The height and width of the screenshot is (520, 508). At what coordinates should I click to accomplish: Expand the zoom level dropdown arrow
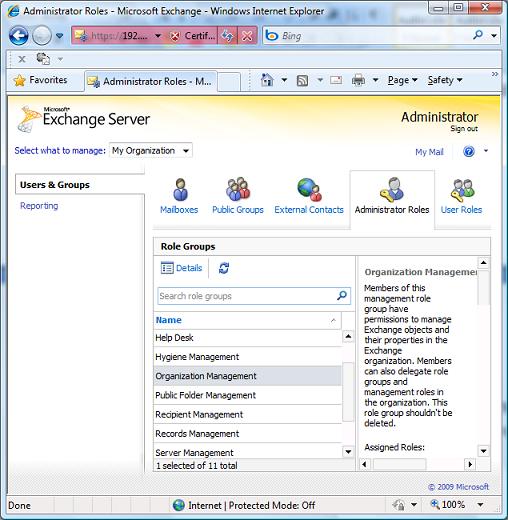point(480,505)
